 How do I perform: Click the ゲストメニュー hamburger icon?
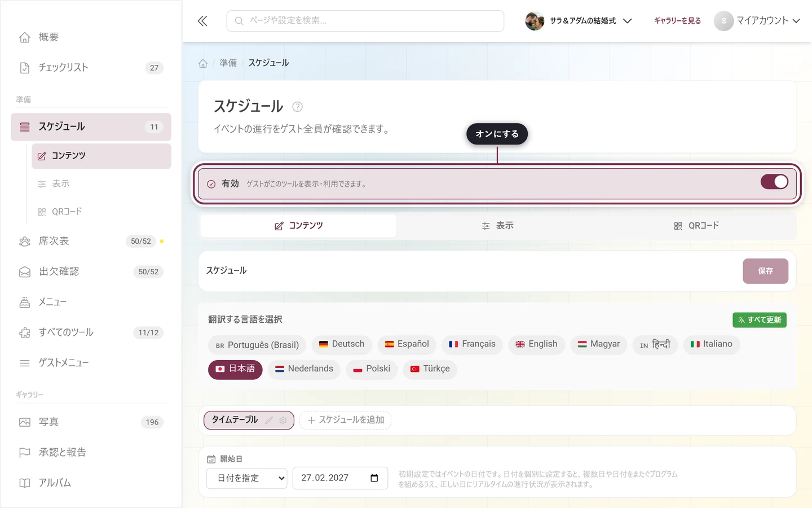[x=25, y=363]
